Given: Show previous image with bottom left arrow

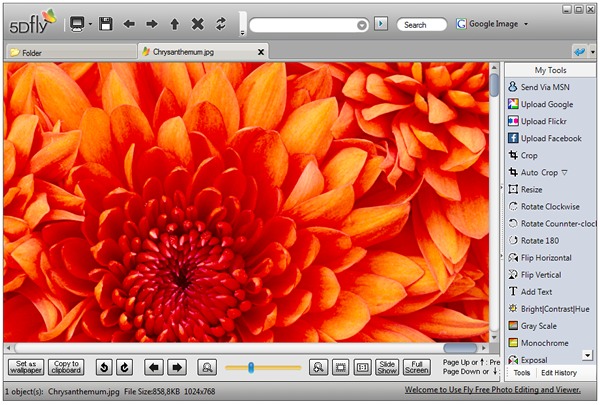Looking at the screenshot, I should [154, 367].
